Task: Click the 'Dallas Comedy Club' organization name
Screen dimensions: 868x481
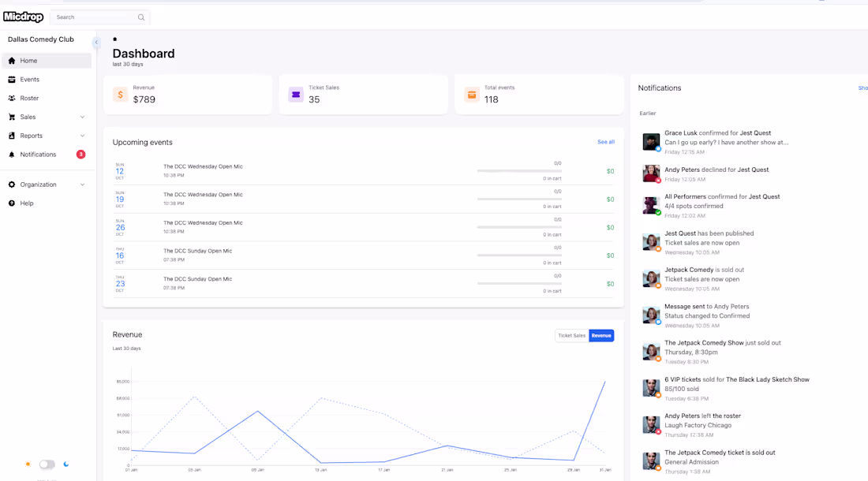Action: pyautogui.click(x=41, y=39)
